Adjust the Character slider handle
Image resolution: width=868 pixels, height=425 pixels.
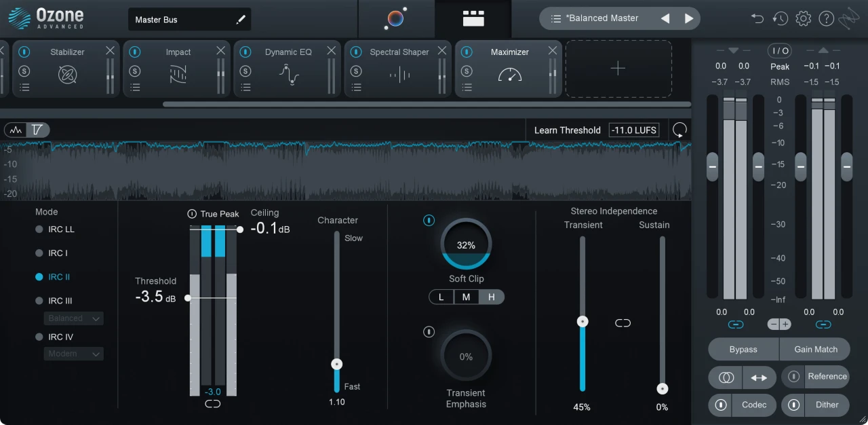(x=336, y=365)
